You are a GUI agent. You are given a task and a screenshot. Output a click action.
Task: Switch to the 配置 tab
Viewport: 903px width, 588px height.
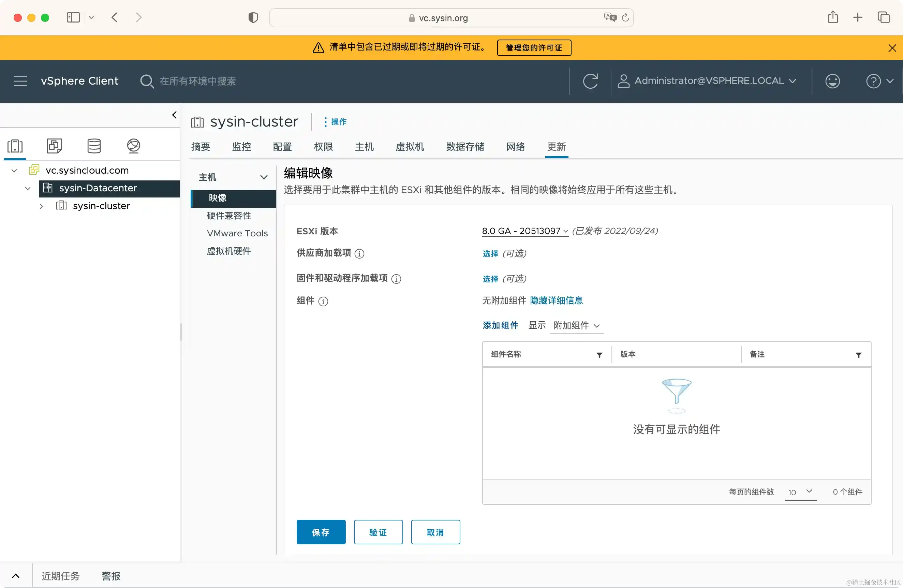[x=282, y=147]
